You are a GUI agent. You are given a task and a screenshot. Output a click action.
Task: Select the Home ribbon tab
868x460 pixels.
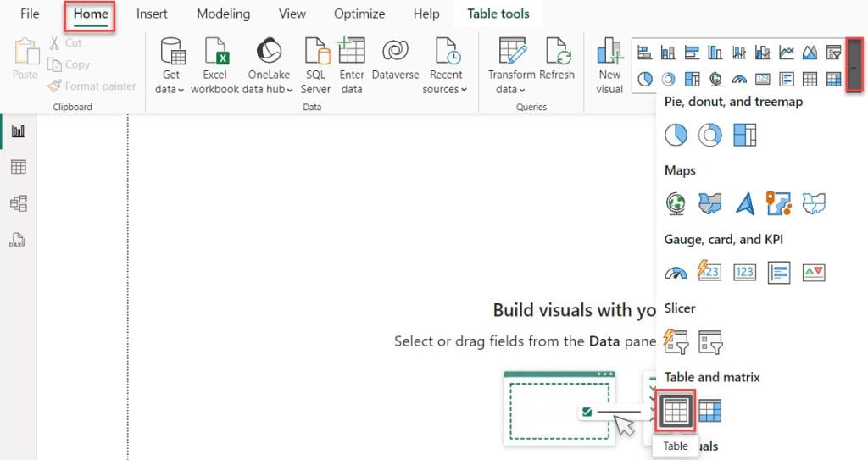pyautogui.click(x=91, y=15)
